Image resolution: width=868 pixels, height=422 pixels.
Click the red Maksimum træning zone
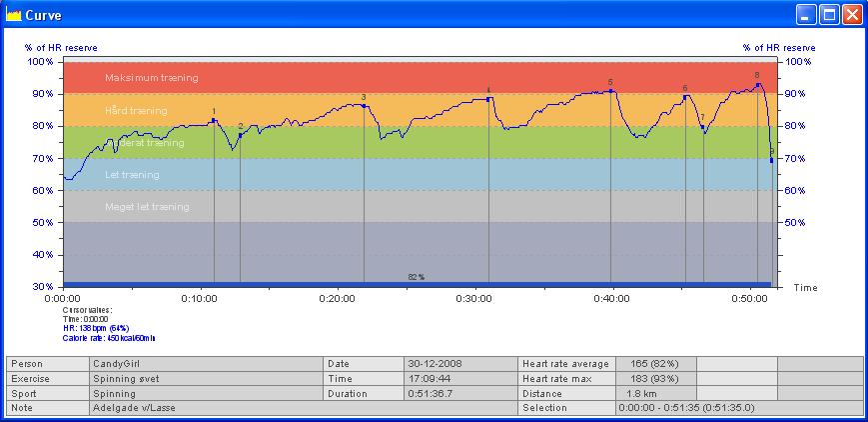pos(421,78)
